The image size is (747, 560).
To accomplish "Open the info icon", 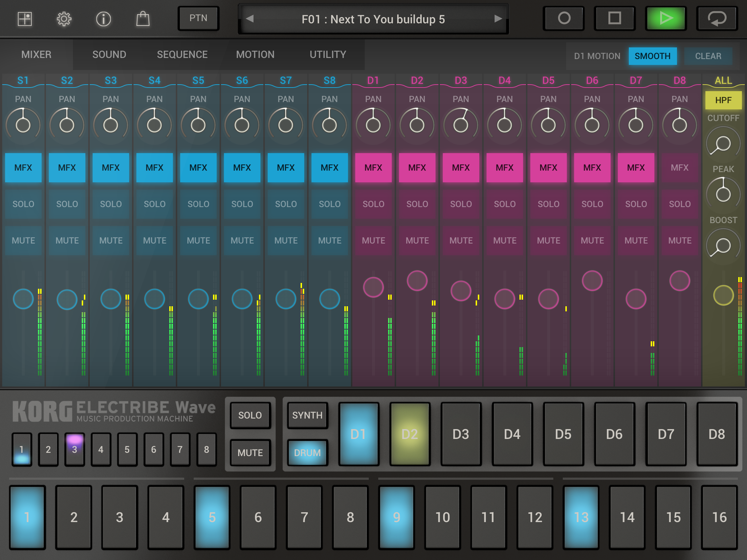I will [x=103, y=19].
